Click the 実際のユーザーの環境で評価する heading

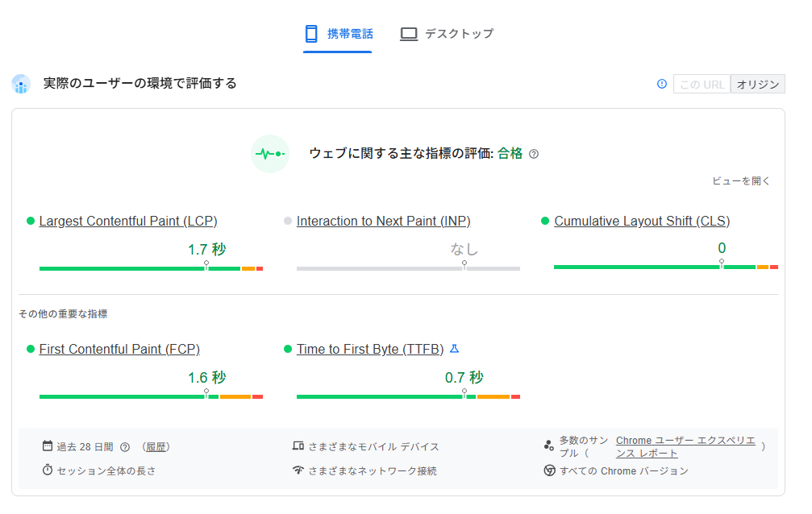(x=139, y=83)
